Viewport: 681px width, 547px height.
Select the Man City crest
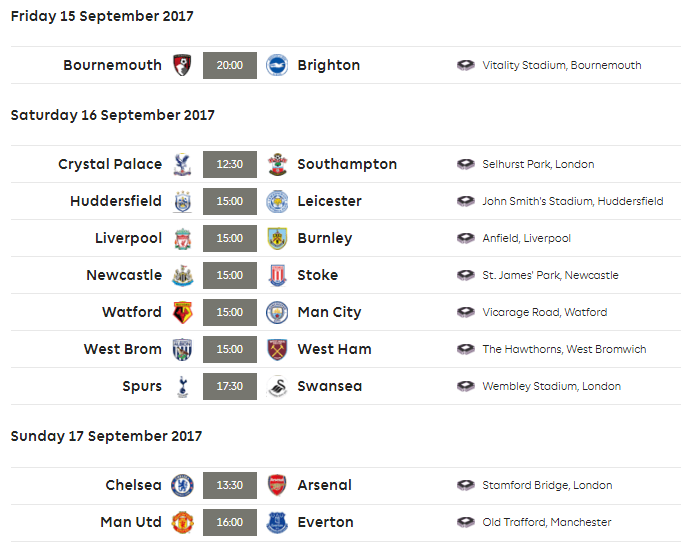tap(277, 312)
